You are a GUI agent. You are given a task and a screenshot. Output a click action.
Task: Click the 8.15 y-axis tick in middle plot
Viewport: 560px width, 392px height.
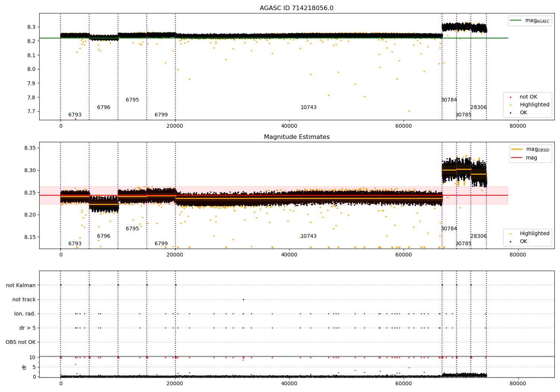click(30, 237)
